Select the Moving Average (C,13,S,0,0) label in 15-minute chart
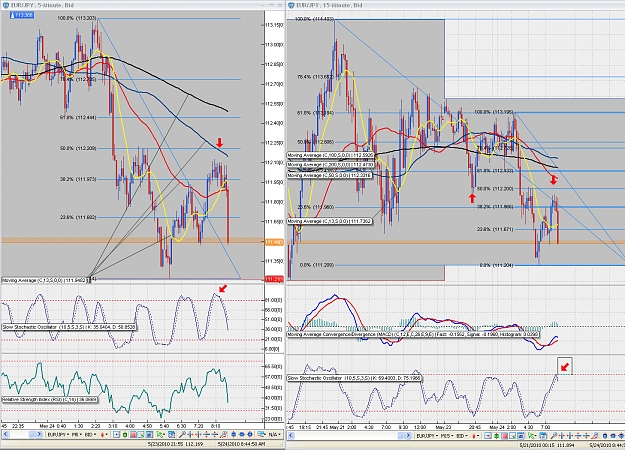The height and width of the screenshot is (450, 625). [x=330, y=221]
